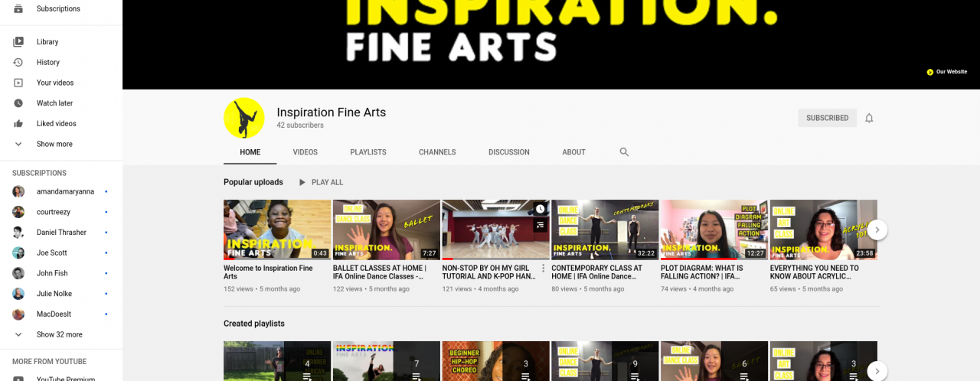
Task: Open NON-STOP BY OH MY GIRL title
Action: point(488,272)
